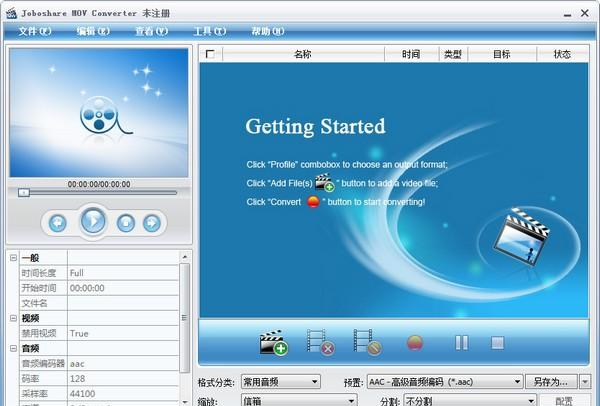Image resolution: width=600 pixels, height=406 pixels.
Task: Close the Joboshare MOV Converter window
Action: pyautogui.click(x=585, y=13)
